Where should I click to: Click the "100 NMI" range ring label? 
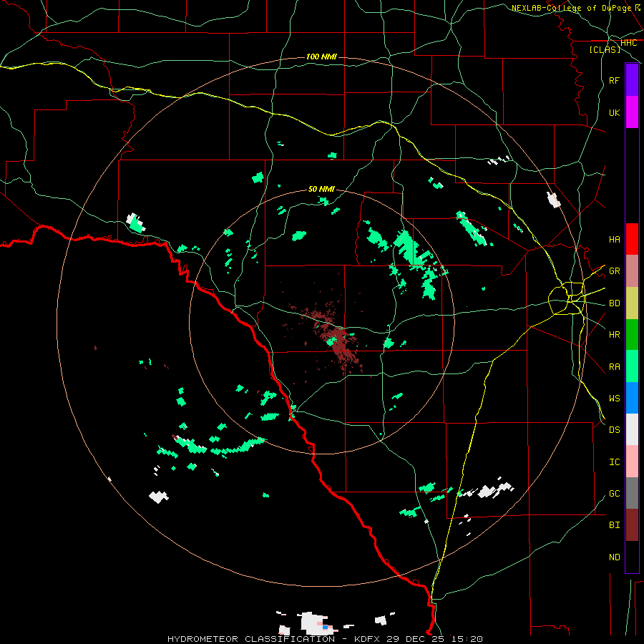321,57
